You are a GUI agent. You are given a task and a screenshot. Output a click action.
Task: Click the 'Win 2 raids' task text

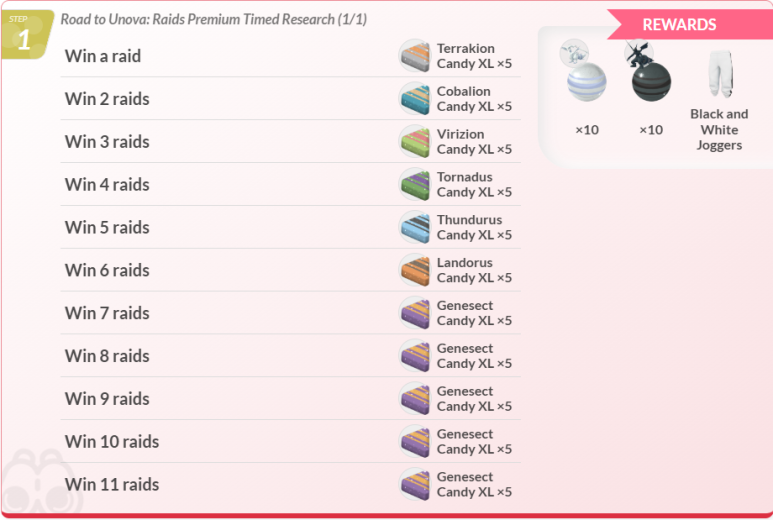(x=107, y=99)
